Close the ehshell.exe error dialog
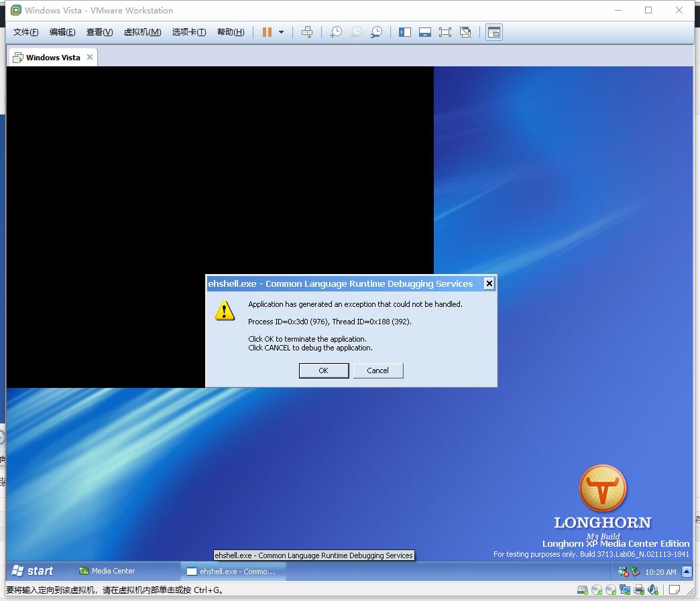This screenshot has height=601, width=700. [x=489, y=283]
